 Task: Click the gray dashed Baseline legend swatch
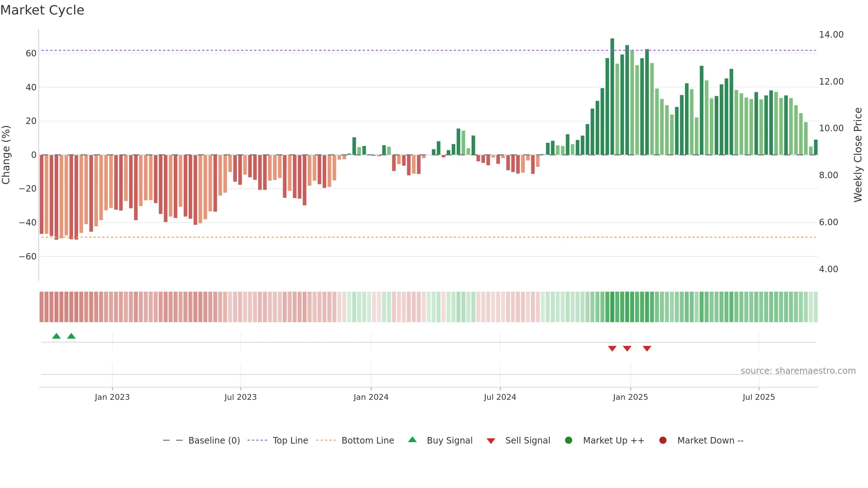click(173, 440)
